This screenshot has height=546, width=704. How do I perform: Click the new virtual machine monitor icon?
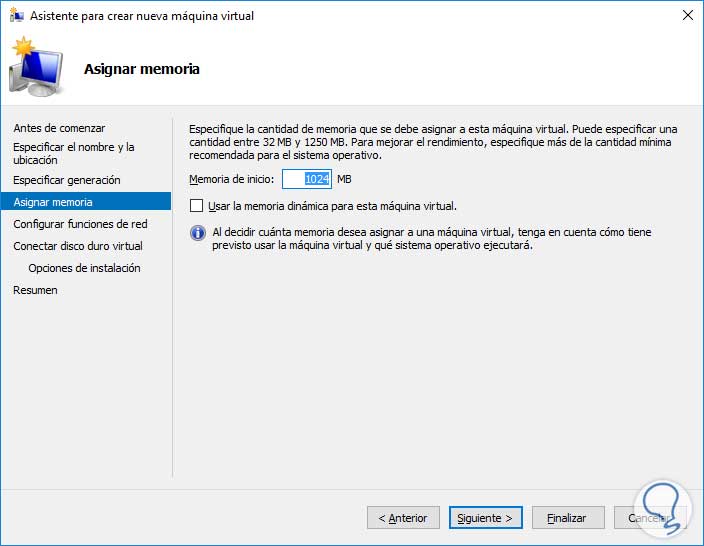(37, 67)
